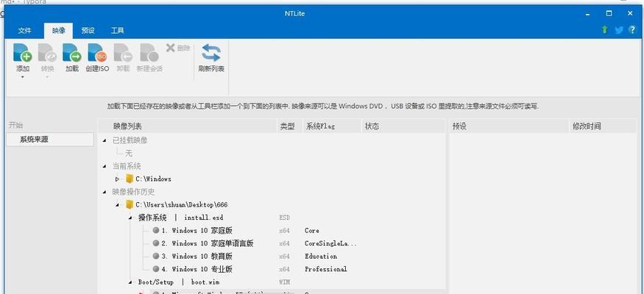The image size is (644, 294).
Task: Click the 状态 column header
Action: coord(403,126)
